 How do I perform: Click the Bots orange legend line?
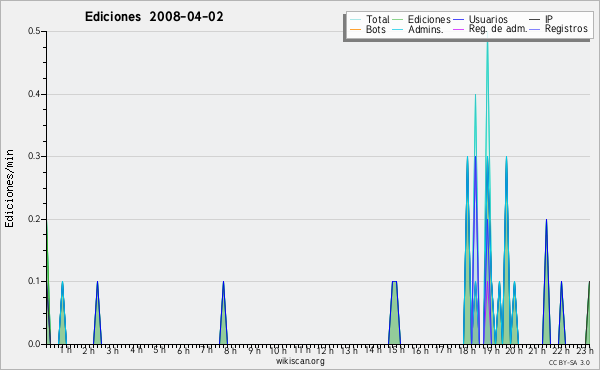[x=355, y=29]
